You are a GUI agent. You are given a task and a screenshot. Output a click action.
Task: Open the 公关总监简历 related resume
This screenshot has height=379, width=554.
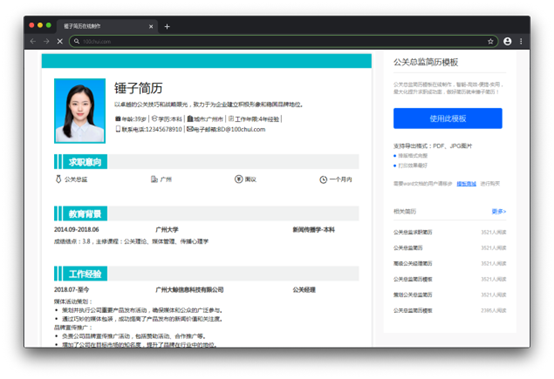click(408, 248)
